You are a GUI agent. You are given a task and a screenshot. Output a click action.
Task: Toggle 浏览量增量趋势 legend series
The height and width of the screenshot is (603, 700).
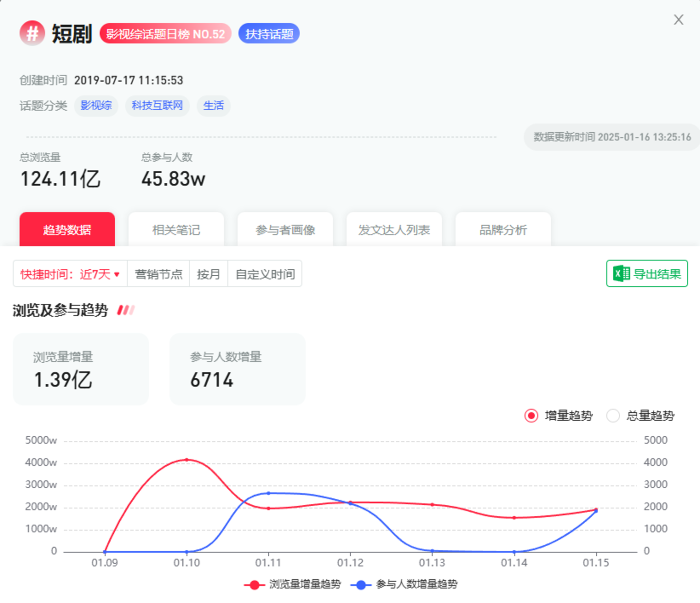coord(293,584)
